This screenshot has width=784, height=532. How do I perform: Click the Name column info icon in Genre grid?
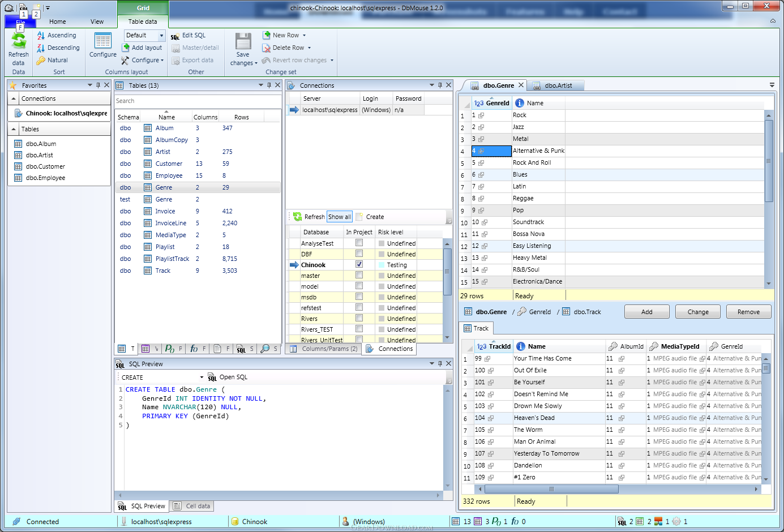[520, 103]
